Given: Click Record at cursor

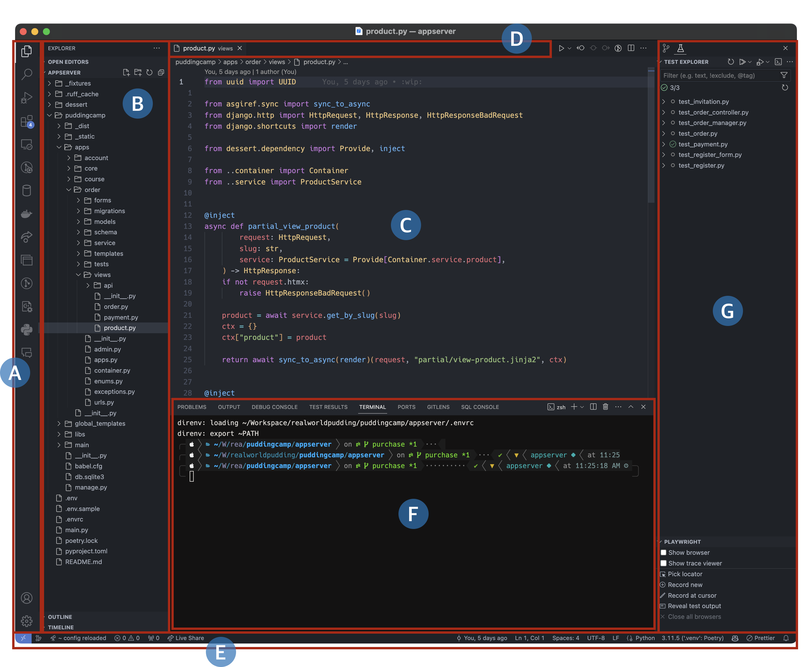Looking at the screenshot, I should tap(692, 596).
